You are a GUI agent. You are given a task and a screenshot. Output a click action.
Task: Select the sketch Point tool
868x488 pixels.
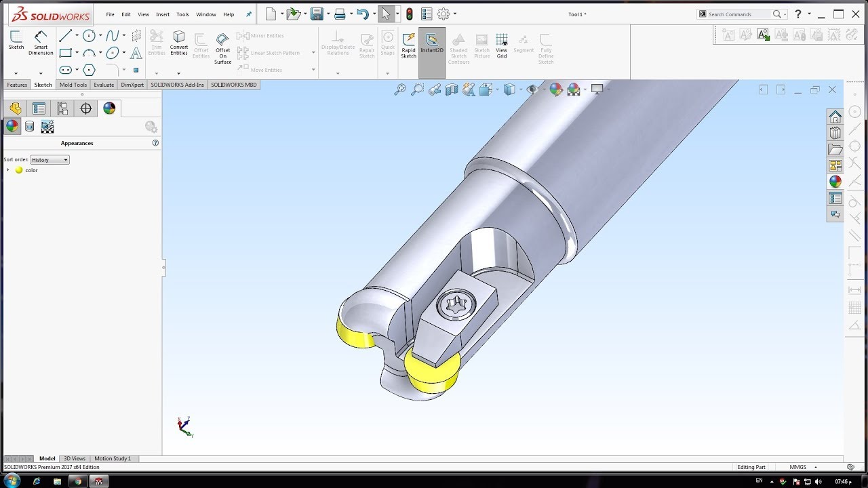(136, 70)
